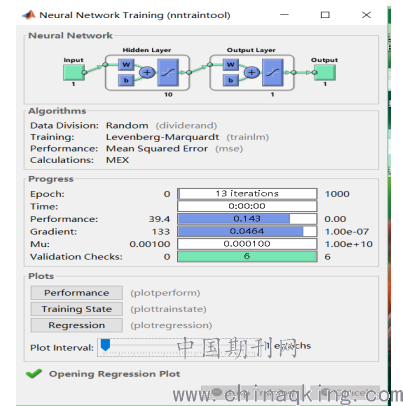This screenshot has width=403, height=406.
Task: Click the Output Layer transfer function block
Action: pos(273,73)
